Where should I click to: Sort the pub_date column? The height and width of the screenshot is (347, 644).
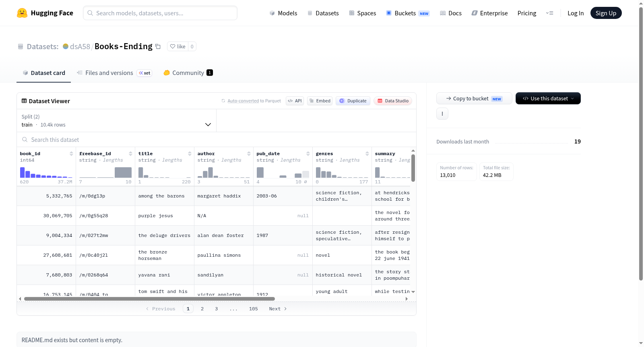[308, 154]
